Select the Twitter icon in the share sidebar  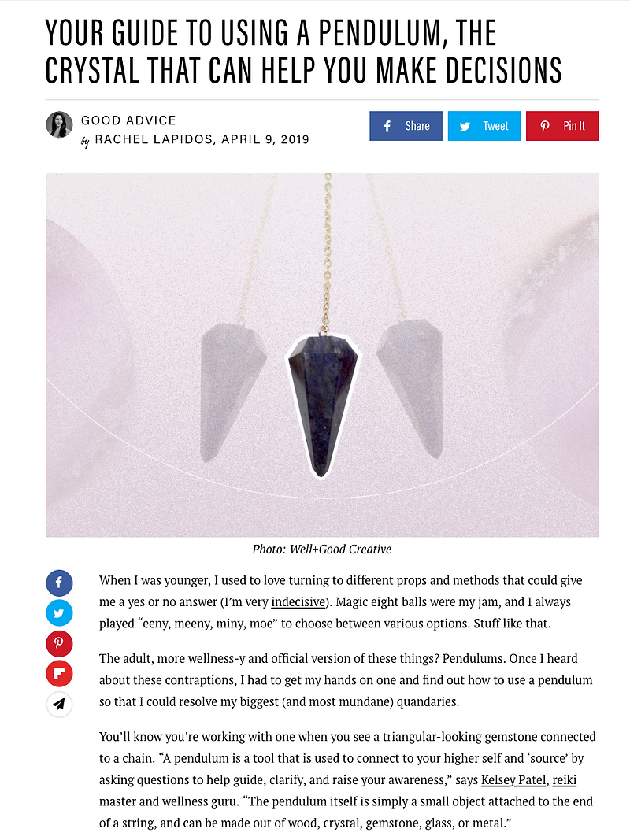coord(59,612)
